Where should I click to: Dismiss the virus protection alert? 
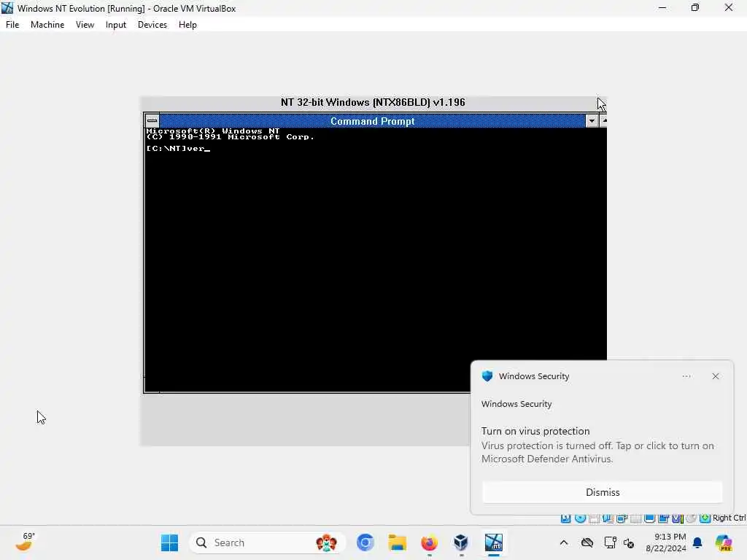pyautogui.click(x=602, y=492)
